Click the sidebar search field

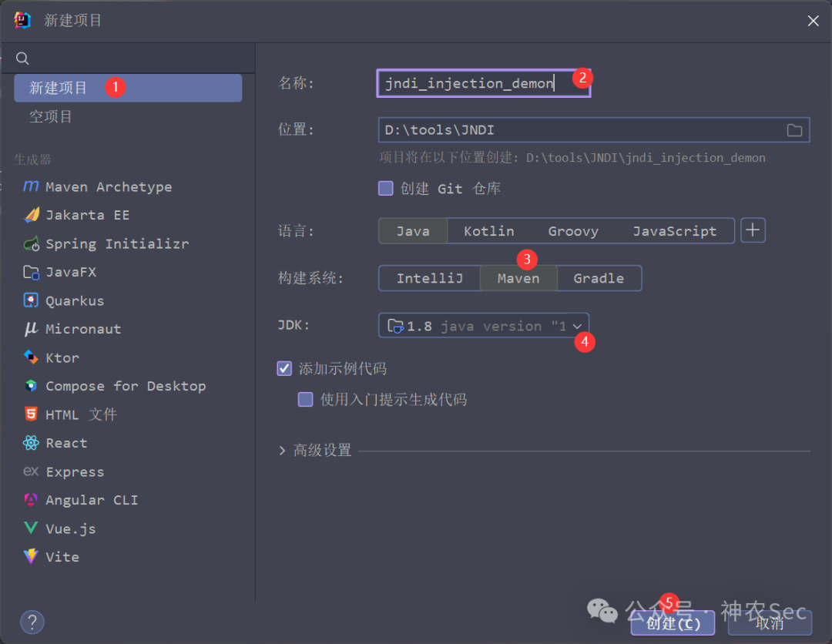(128, 59)
